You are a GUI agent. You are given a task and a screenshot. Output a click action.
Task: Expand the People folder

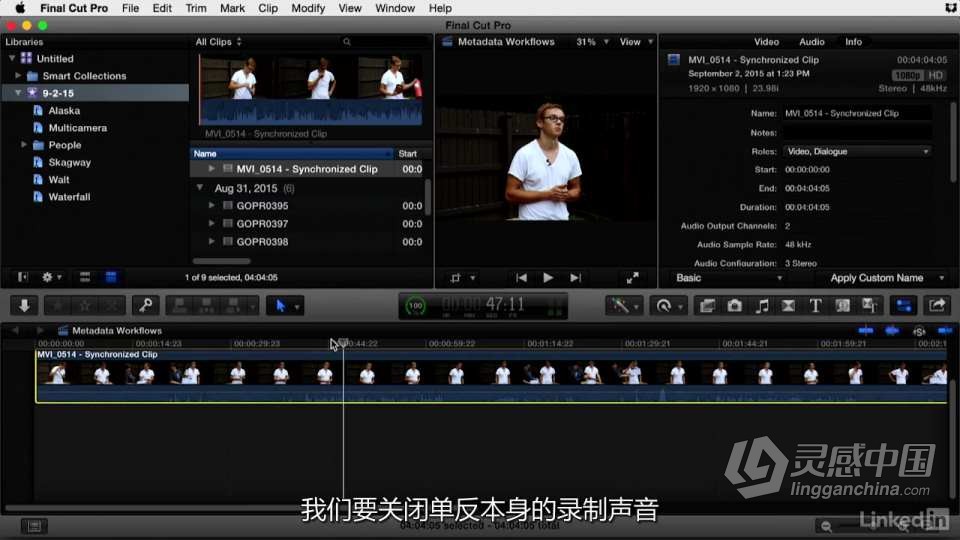click(24, 144)
